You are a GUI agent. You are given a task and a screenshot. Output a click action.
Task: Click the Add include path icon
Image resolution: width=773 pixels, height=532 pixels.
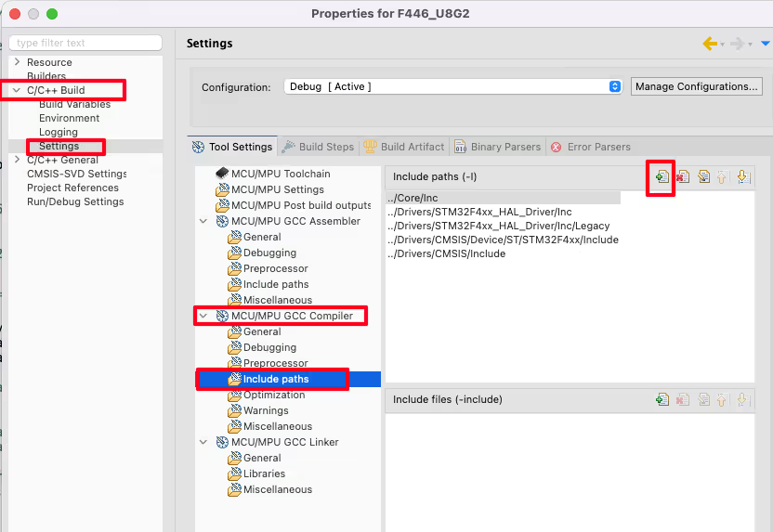click(x=662, y=176)
